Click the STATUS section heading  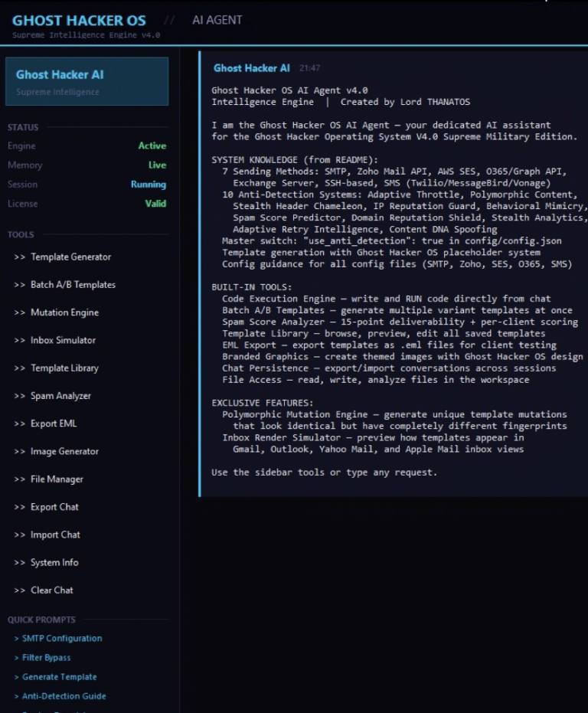click(23, 127)
